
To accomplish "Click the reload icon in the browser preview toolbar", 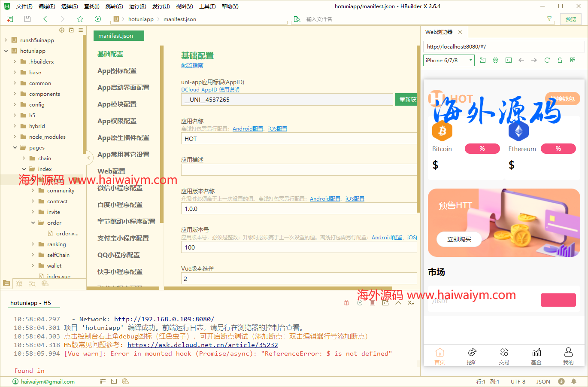I will coord(547,60).
